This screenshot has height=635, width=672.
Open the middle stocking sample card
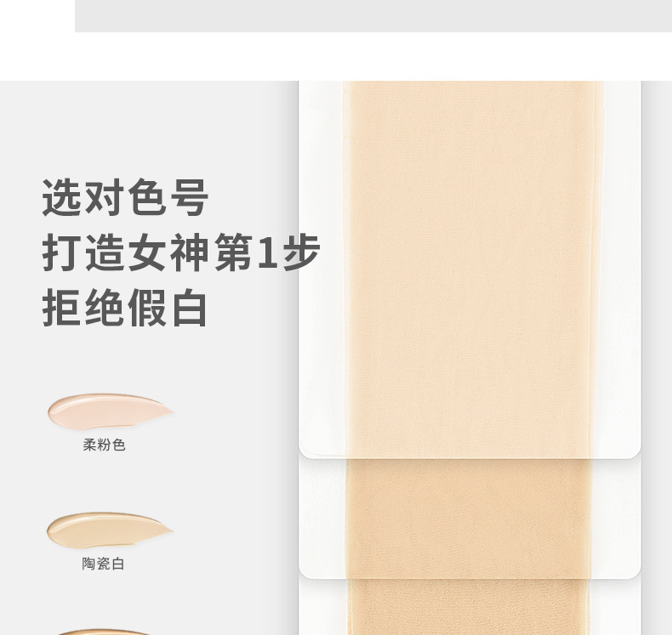pyautogui.click(x=470, y=518)
